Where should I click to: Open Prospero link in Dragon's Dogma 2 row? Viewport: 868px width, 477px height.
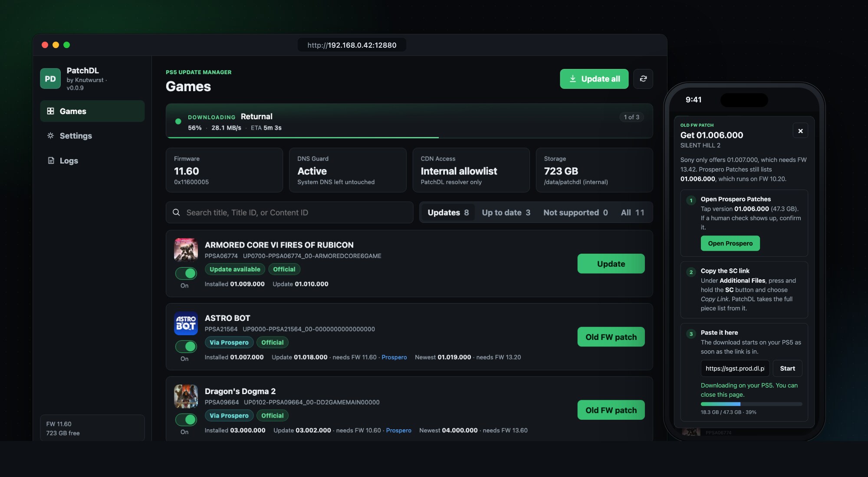point(398,431)
